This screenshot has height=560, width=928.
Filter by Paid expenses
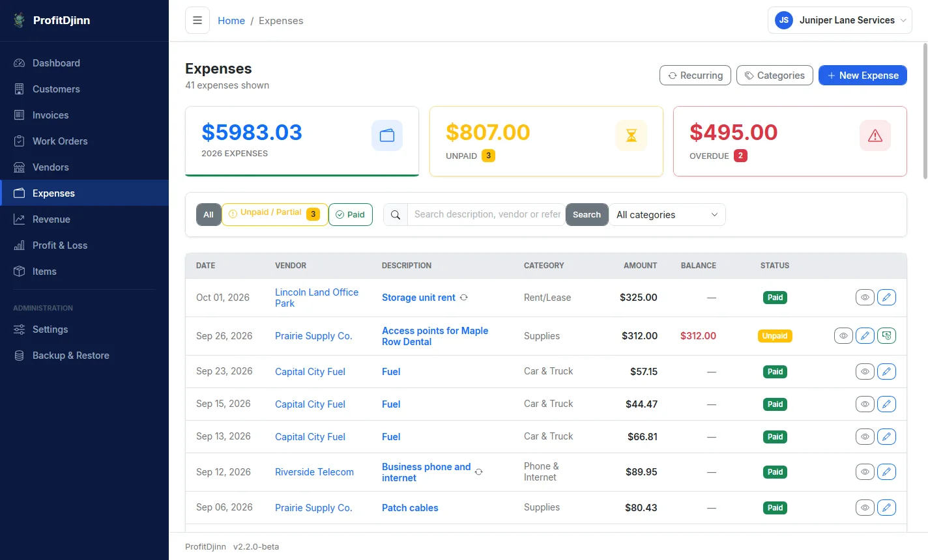pos(351,215)
